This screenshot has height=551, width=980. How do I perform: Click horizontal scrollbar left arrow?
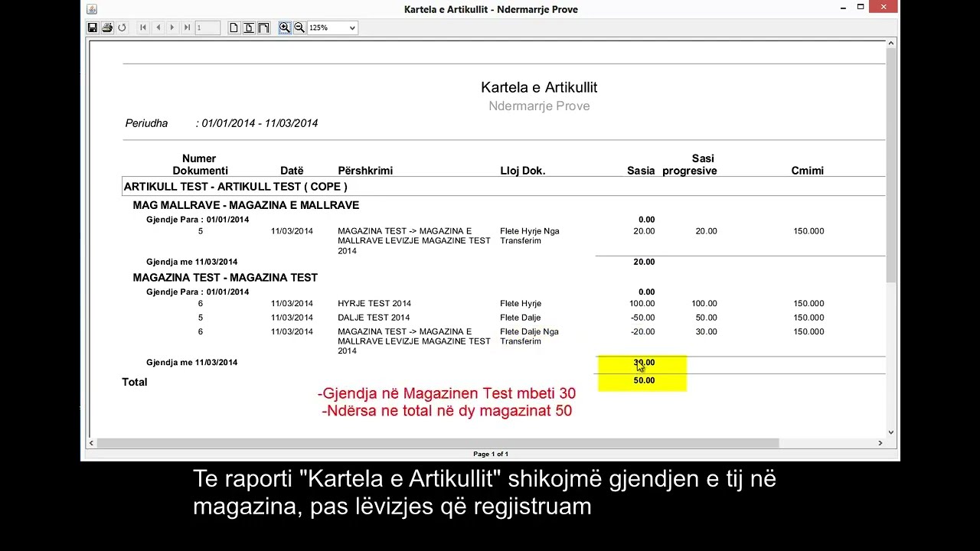(x=92, y=443)
